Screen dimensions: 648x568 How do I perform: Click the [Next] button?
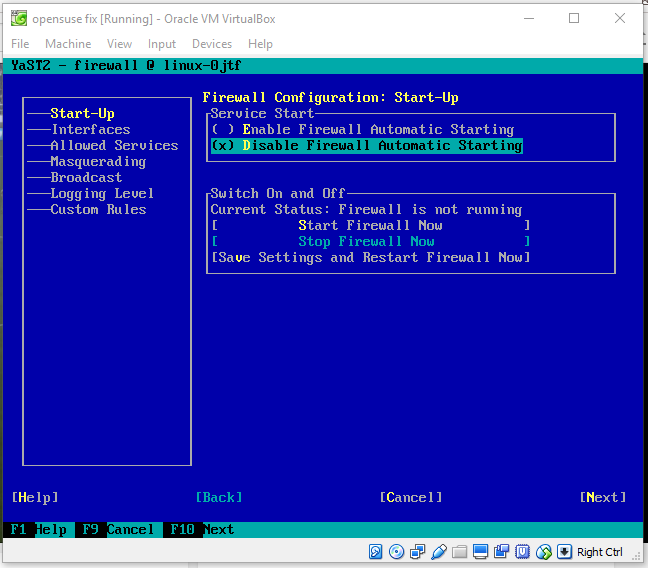point(603,497)
